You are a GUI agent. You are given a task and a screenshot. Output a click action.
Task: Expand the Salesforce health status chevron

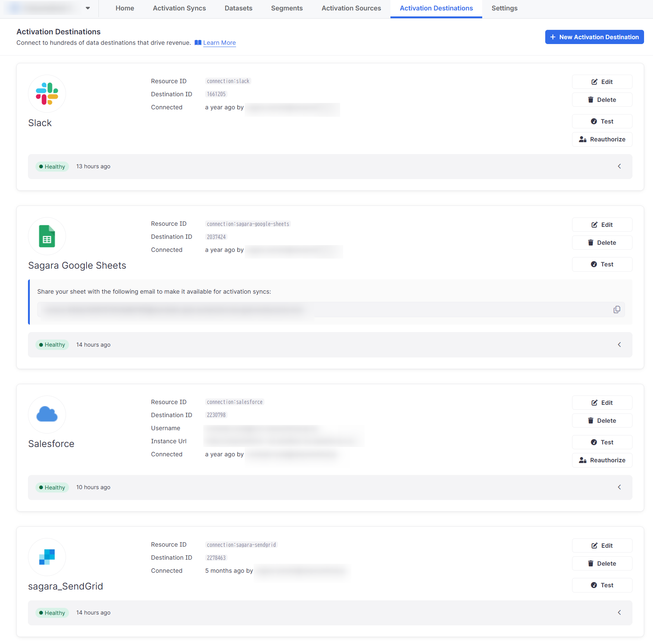coord(619,487)
